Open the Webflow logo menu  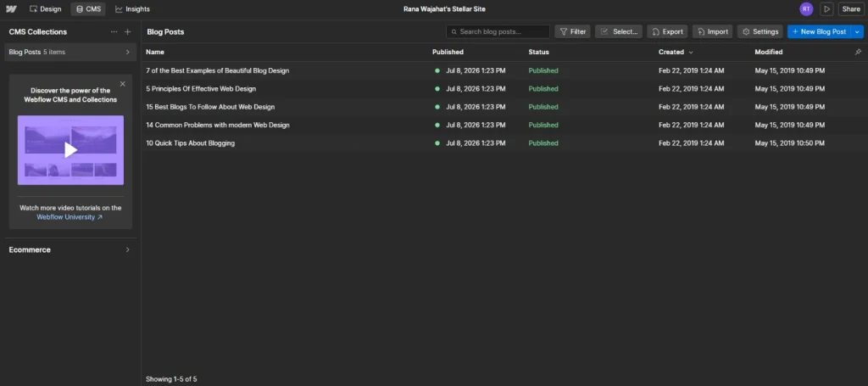(11, 8)
